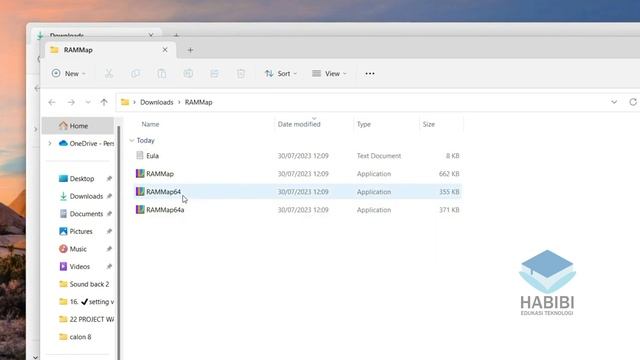Select the RAMMap64 application icon
Viewport: 640px width, 360px height.
click(x=140, y=191)
